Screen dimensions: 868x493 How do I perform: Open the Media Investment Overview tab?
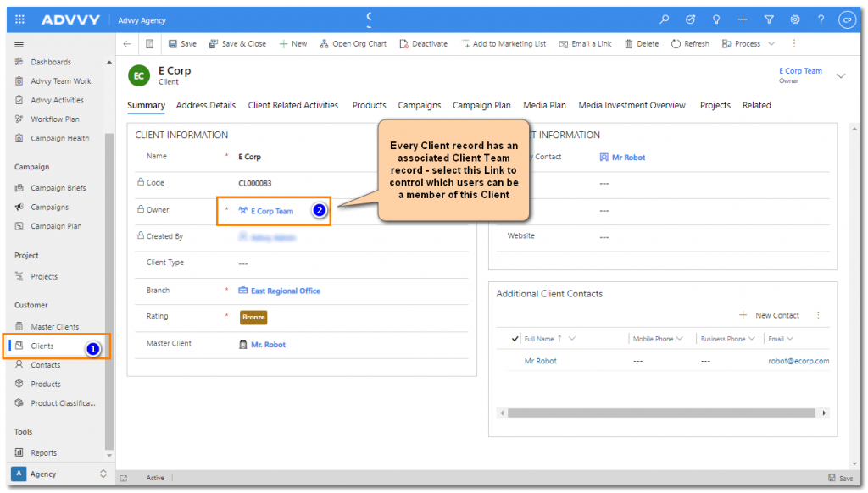point(632,106)
